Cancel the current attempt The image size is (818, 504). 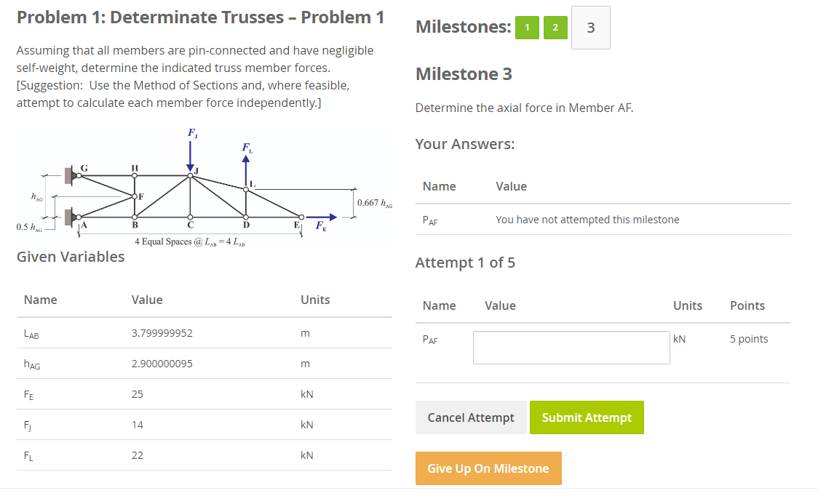coord(471,417)
